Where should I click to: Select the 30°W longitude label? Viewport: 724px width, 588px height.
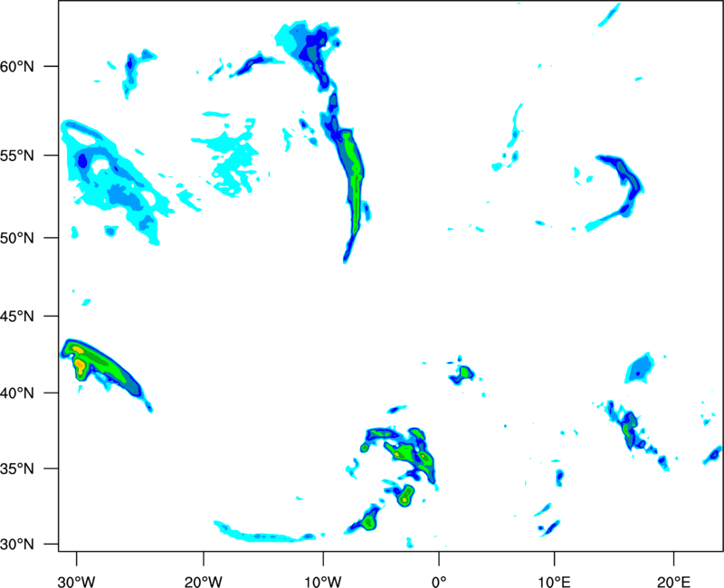[77, 582]
